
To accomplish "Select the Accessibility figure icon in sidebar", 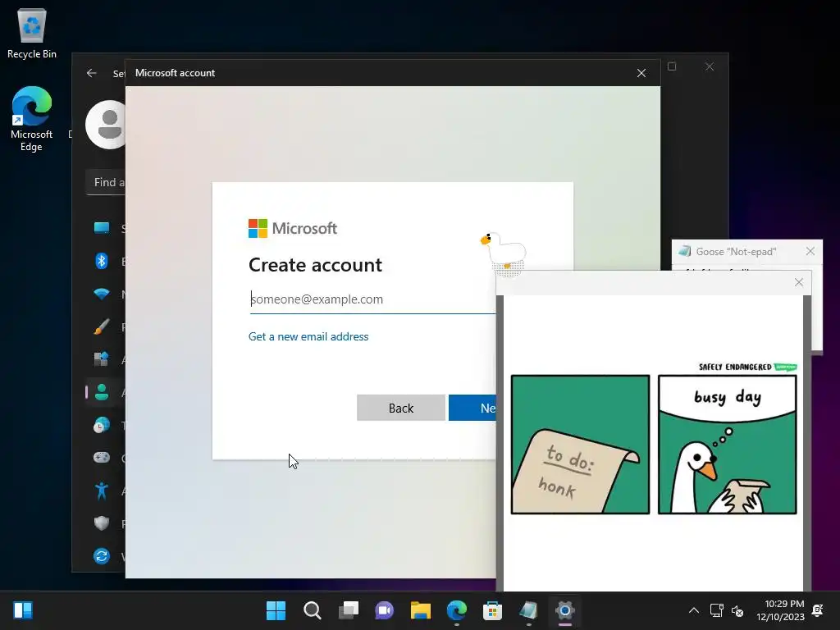I will (x=101, y=491).
